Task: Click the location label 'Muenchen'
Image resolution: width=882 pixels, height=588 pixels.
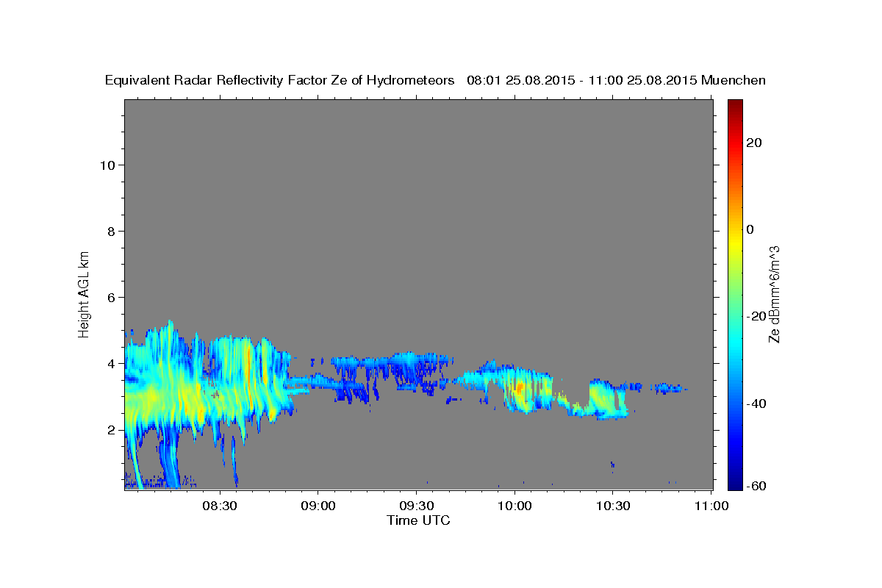Action: point(734,80)
